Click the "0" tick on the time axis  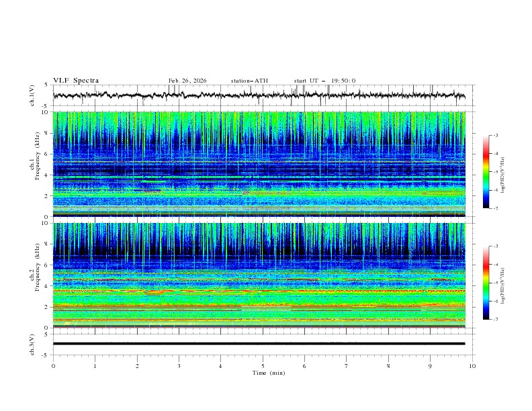click(x=53, y=366)
